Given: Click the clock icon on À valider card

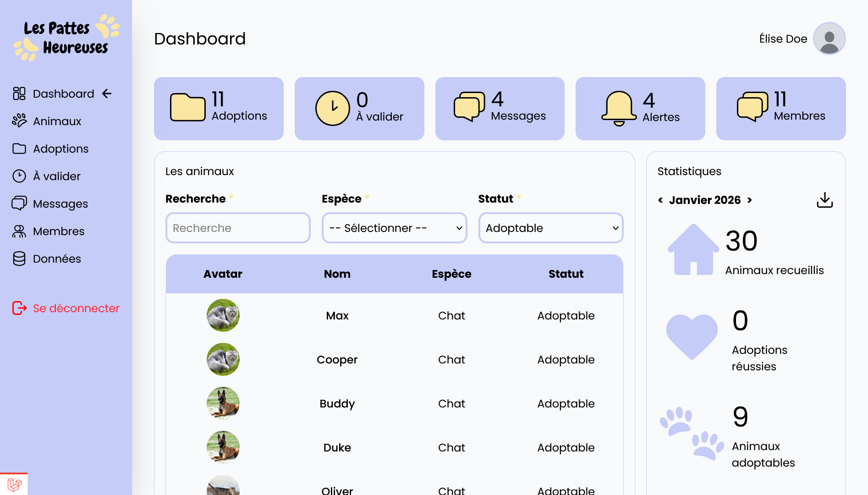Looking at the screenshot, I should 332,109.
